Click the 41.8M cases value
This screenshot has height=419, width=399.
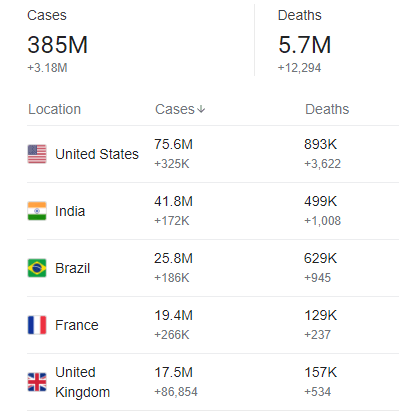coord(173,201)
